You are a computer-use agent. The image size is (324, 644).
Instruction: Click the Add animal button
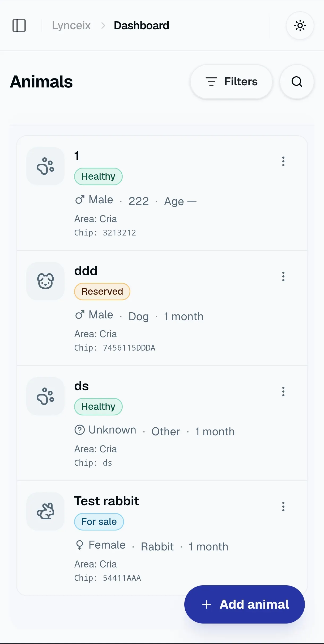(245, 604)
